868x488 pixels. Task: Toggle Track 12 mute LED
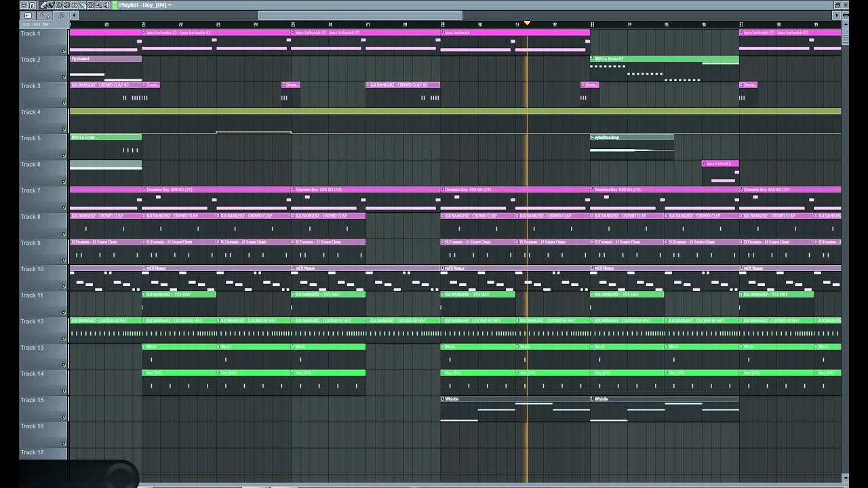point(64,339)
